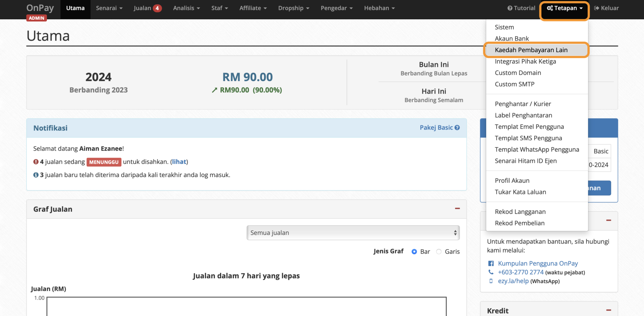Screen dimensions: 644x316
Task: Click the OnPay admin logo
Action: tap(40, 8)
